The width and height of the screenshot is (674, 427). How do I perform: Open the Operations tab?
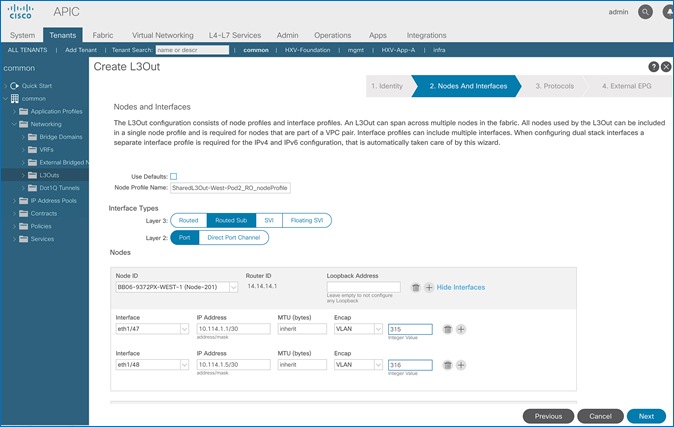pos(332,35)
